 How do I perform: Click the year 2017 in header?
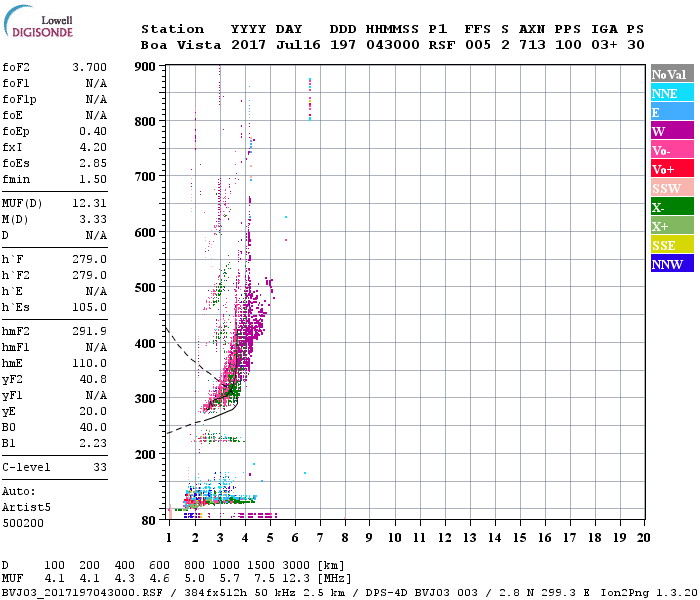pos(248,45)
